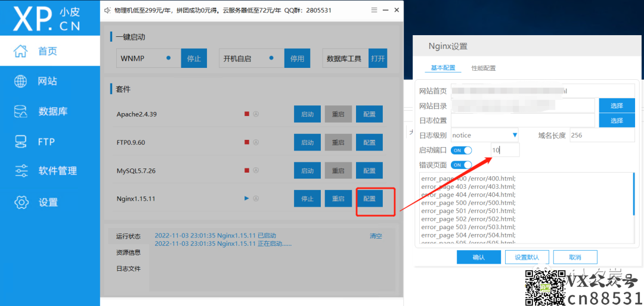Click the 数据库 database icon
Screen dimensions: 644x306
pyautogui.click(x=20, y=111)
